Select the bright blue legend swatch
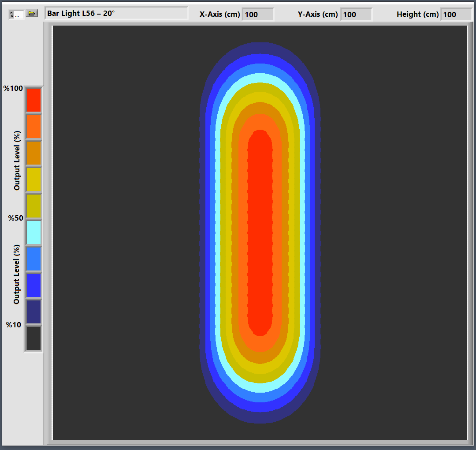This screenshot has width=476, height=450. click(33, 285)
